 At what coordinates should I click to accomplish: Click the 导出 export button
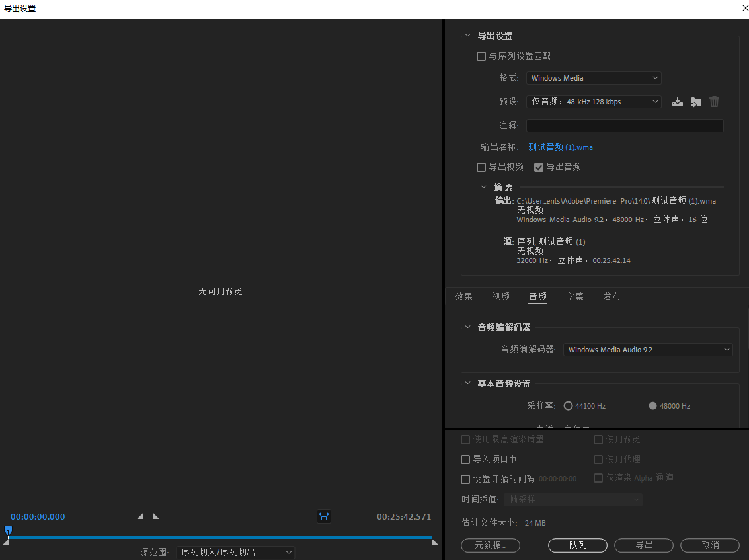tap(644, 545)
